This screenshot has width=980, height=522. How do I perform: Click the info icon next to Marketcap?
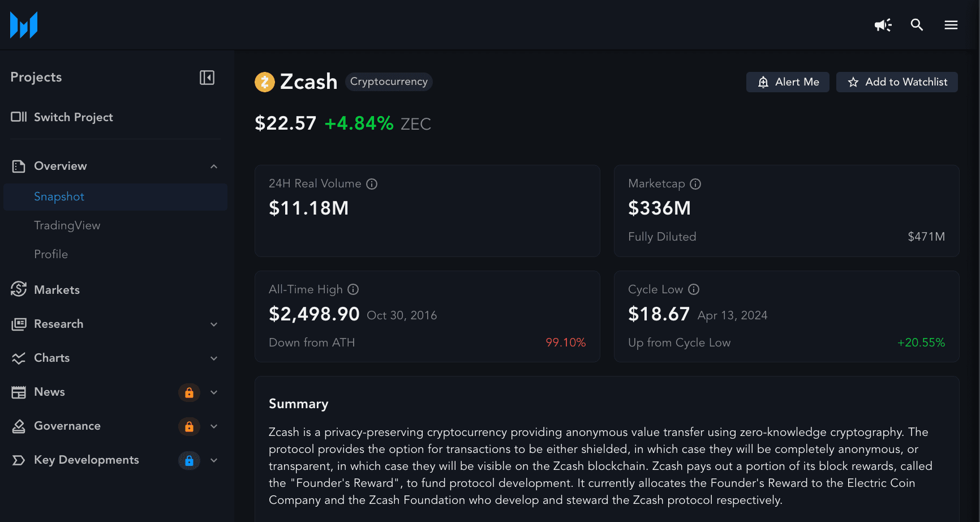[695, 184]
